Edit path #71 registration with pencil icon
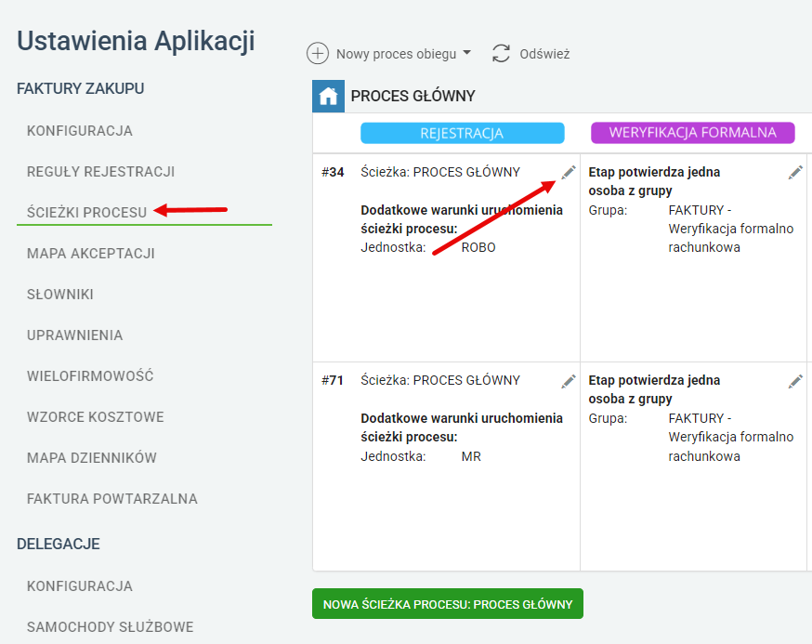 tap(569, 381)
